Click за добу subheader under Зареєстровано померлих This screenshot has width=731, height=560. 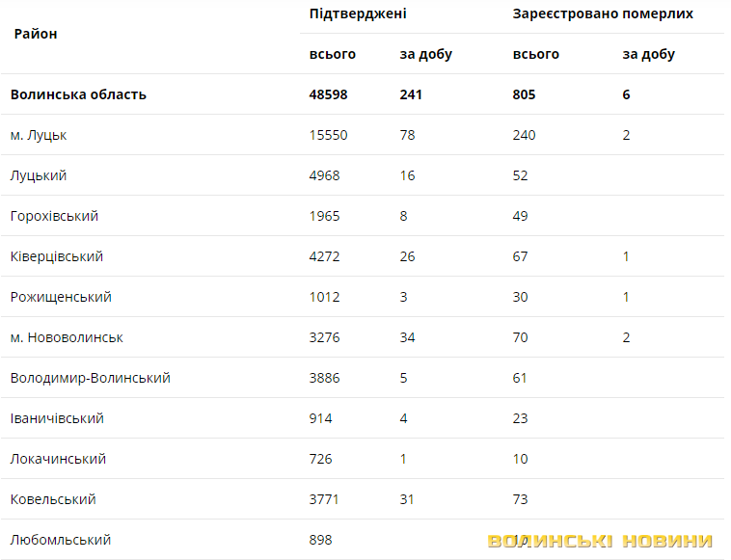648,54
